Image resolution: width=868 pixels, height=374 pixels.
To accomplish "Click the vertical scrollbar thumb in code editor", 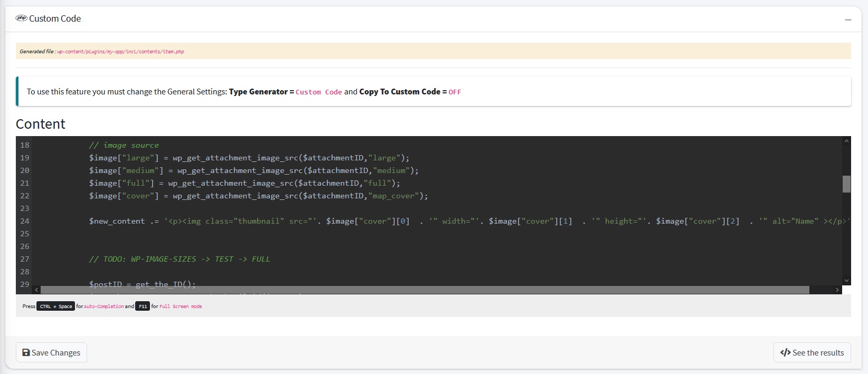I will (846, 184).
